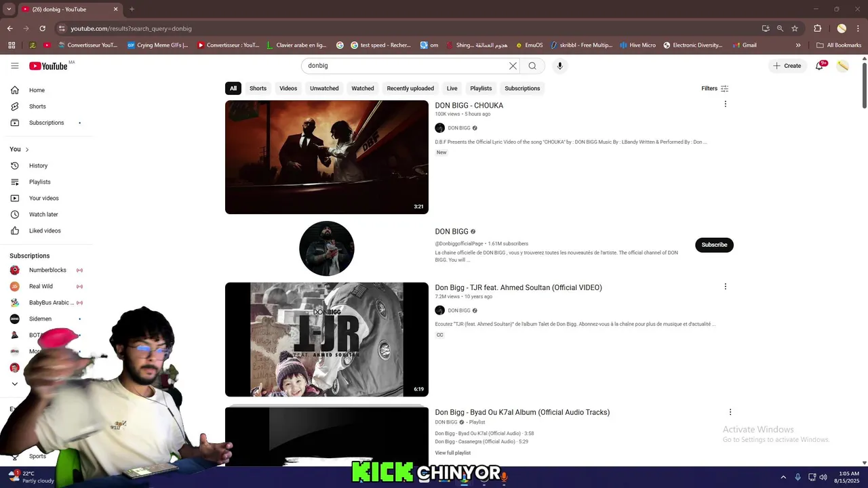Open the taskbar volume control
Image resolution: width=868 pixels, height=488 pixels.
[823, 477]
